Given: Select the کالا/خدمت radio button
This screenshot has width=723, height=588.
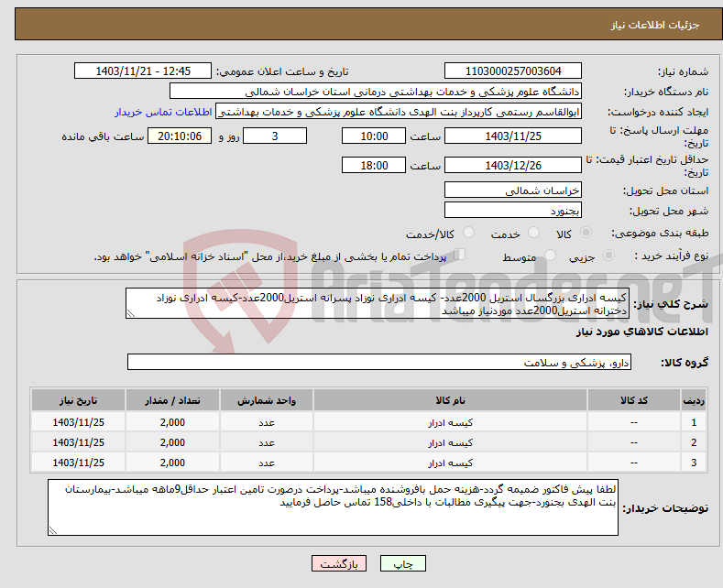Looking at the screenshot, I should click(468, 233).
